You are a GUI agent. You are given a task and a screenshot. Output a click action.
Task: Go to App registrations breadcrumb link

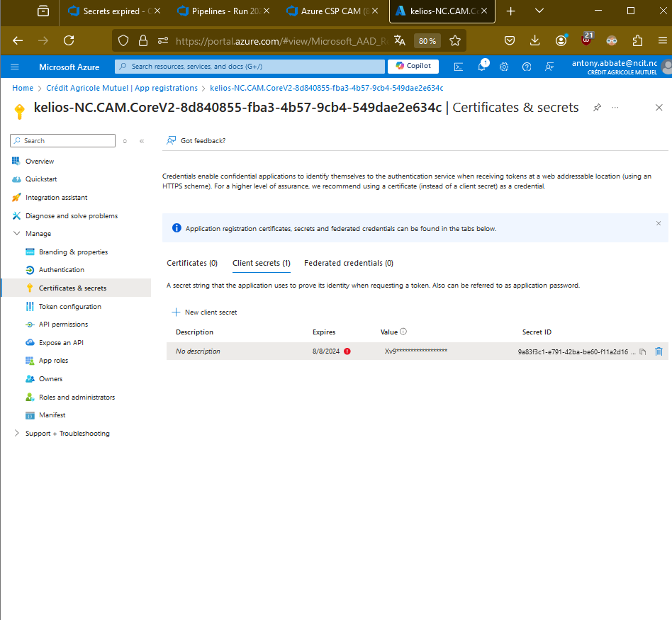click(x=122, y=88)
